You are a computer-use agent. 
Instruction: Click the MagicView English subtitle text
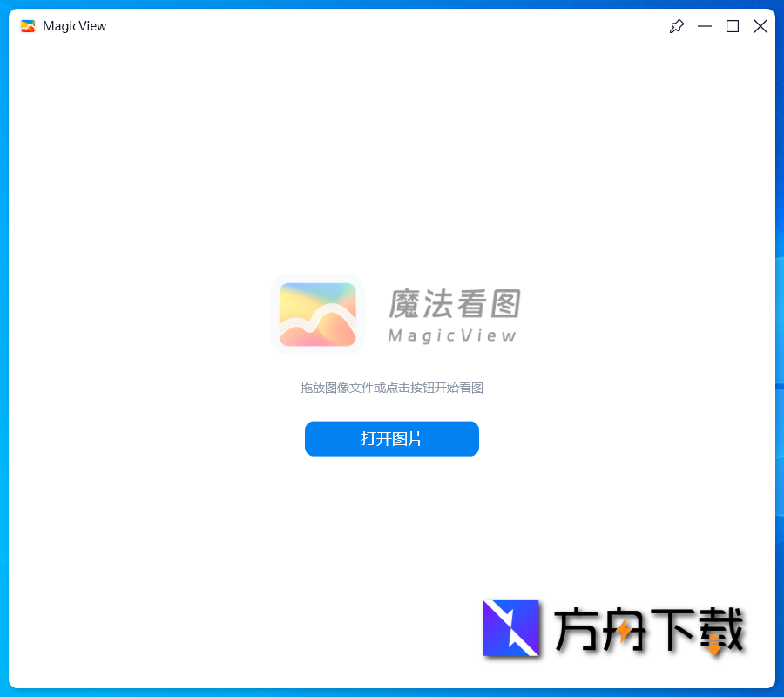[453, 335]
